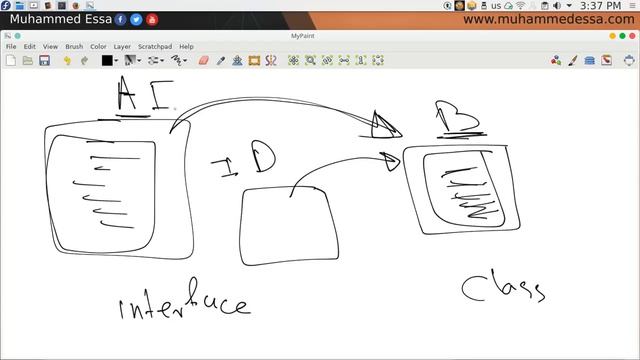
Task: Click the black current color swatch
Action: tap(107, 60)
